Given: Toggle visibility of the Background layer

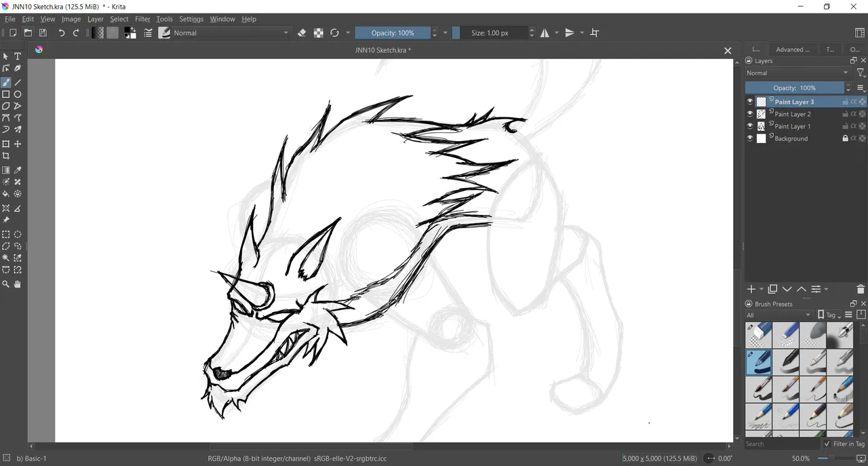Looking at the screenshot, I should click(x=750, y=138).
